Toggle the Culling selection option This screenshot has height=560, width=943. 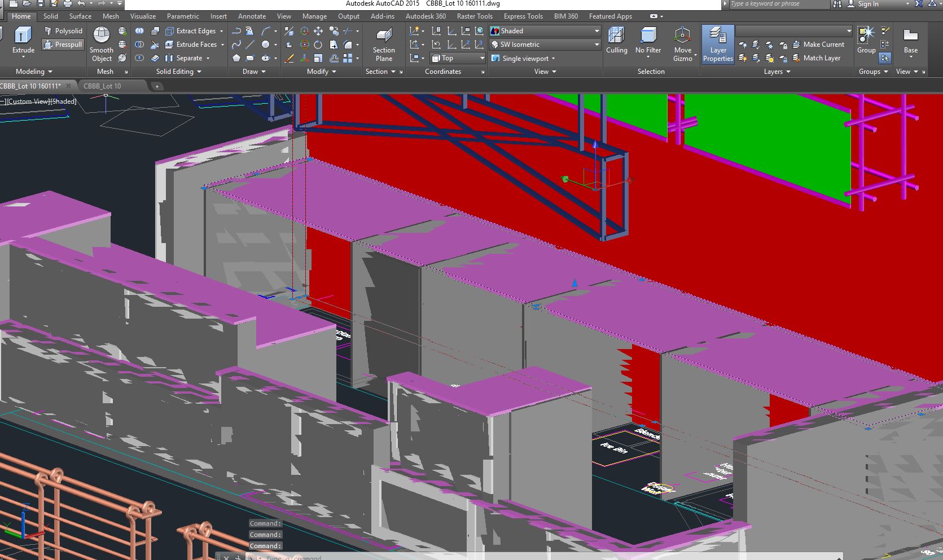coord(617,41)
